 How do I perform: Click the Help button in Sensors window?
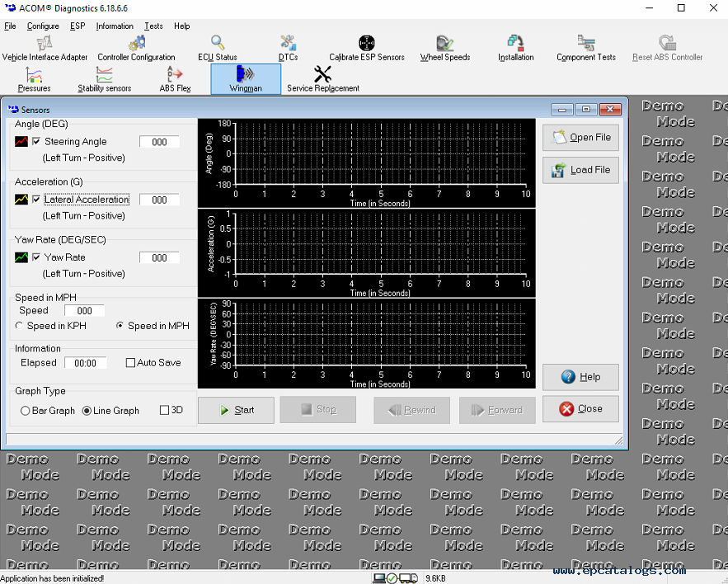click(x=580, y=377)
